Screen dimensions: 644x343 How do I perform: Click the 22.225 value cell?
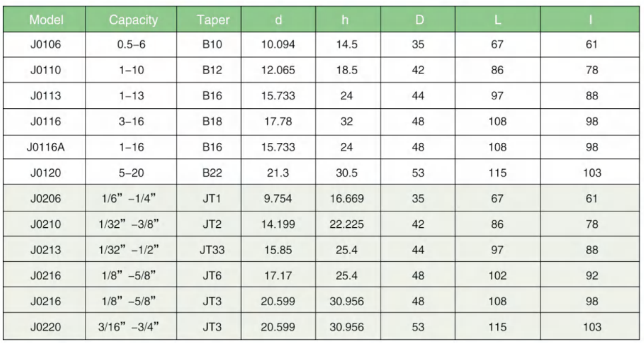pos(347,224)
